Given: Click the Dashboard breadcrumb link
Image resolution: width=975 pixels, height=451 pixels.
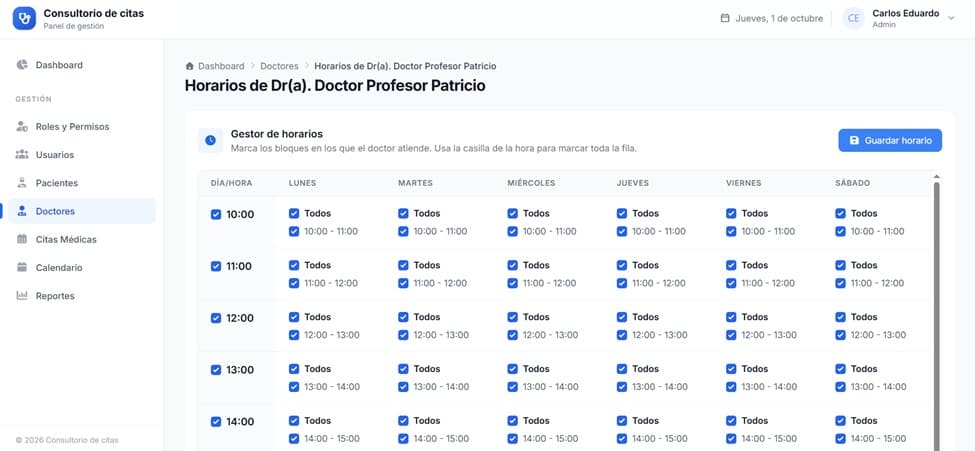Looking at the screenshot, I should (x=221, y=66).
